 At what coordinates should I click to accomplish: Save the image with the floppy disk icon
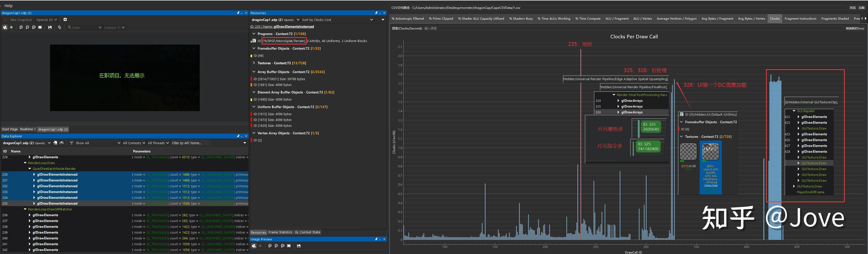click(x=299, y=246)
